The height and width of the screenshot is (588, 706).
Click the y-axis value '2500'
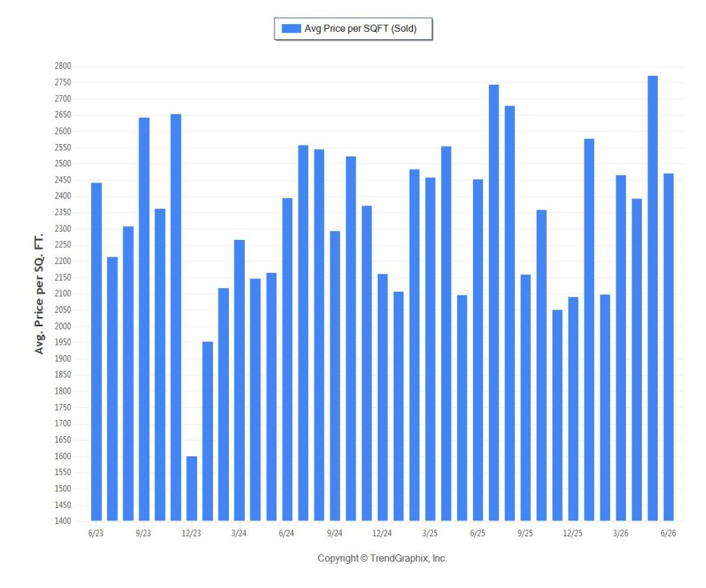coord(63,163)
